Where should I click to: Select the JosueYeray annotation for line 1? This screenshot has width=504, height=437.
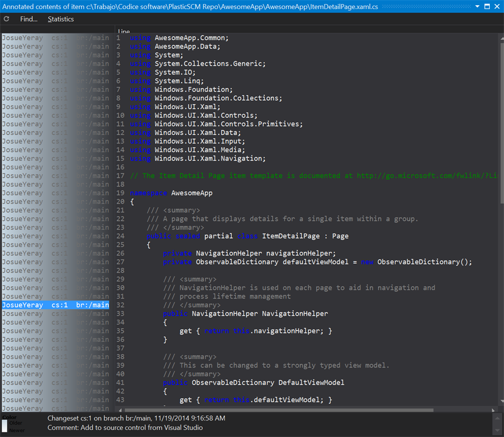tap(23, 37)
